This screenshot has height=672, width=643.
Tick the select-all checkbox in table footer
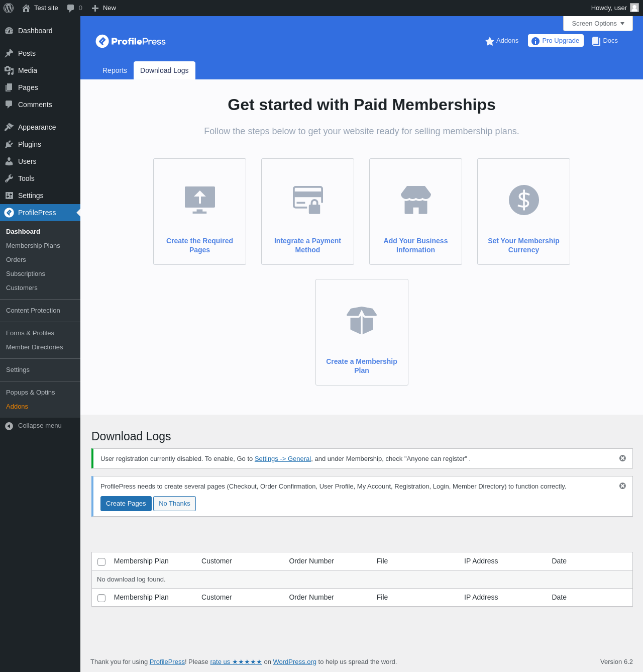(x=101, y=598)
